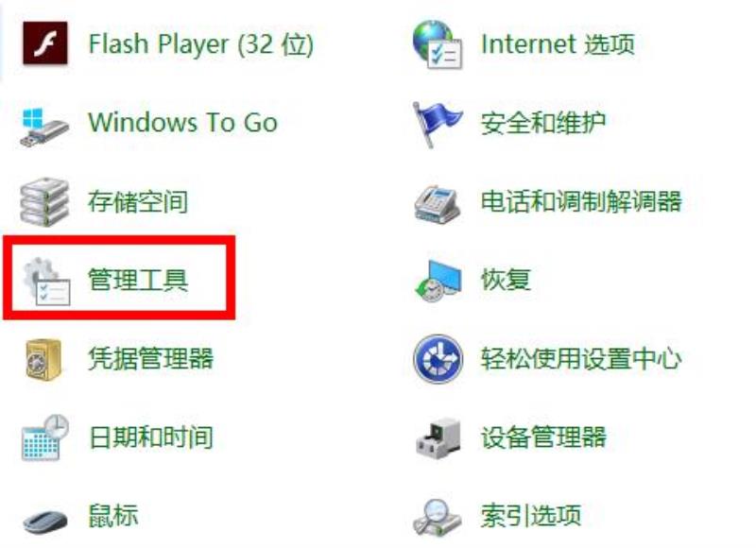The width and height of the screenshot is (756, 548).
Task: Click the 日期和时间 calendar clock icon
Action: [45, 437]
